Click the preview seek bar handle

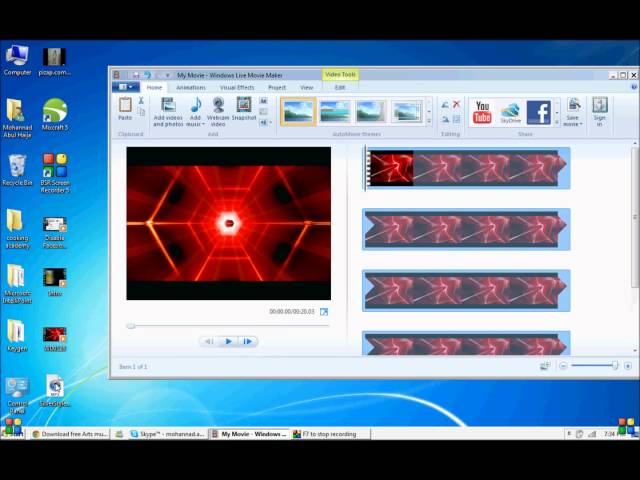coord(131,326)
